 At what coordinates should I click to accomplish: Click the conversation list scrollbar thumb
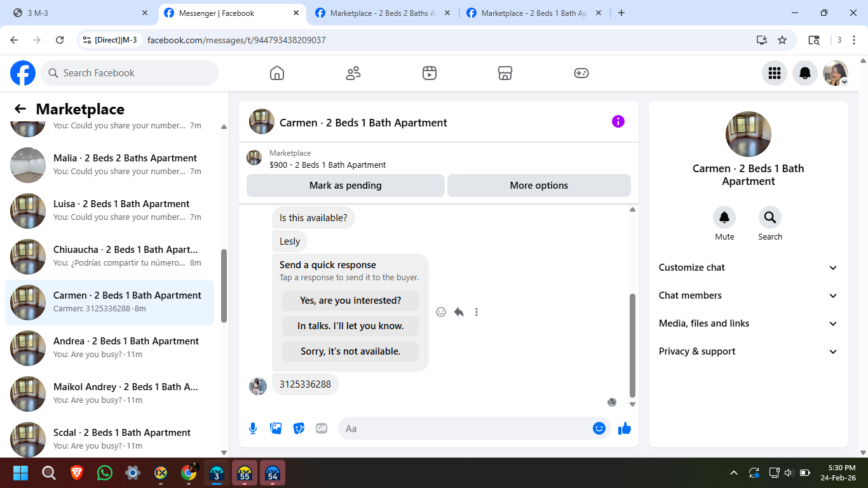point(224,286)
